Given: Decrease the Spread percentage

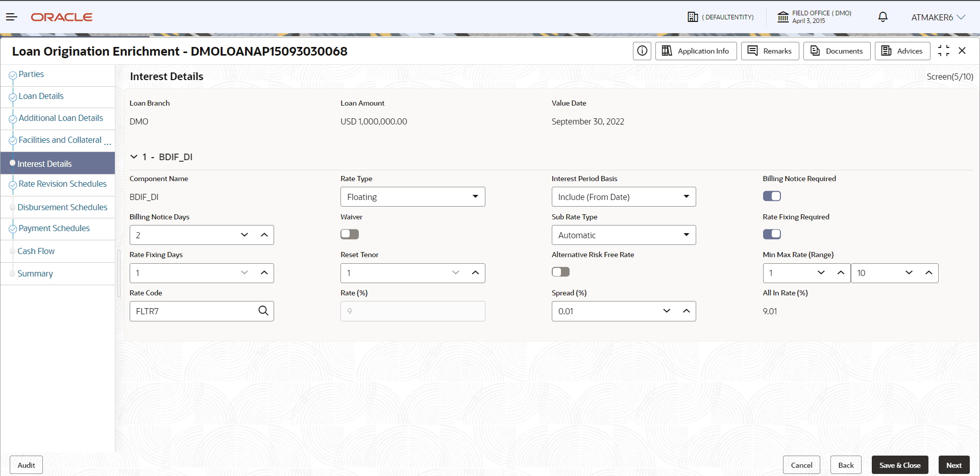Looking at the screenshot, I should point(667,311).
